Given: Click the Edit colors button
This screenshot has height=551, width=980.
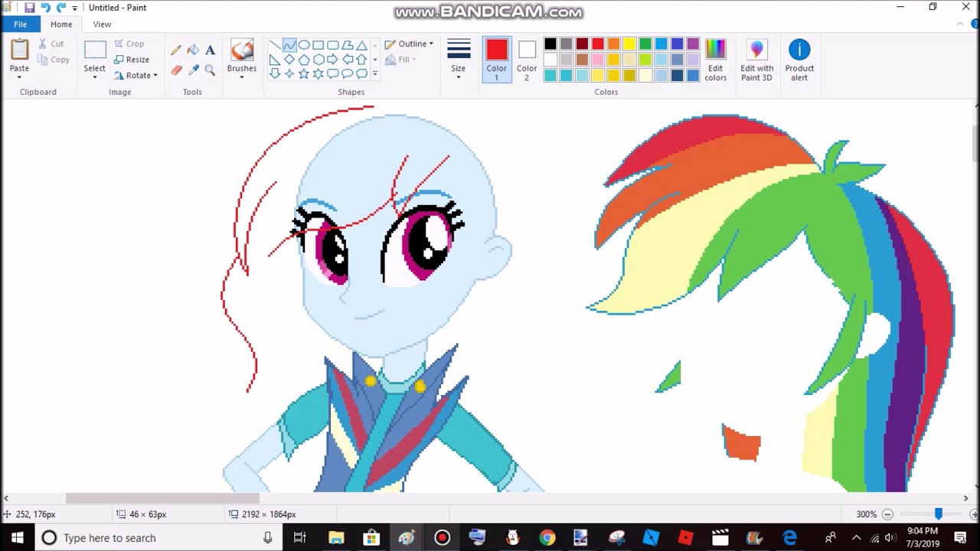Looking at the screenshot, I should pos(716,60).
